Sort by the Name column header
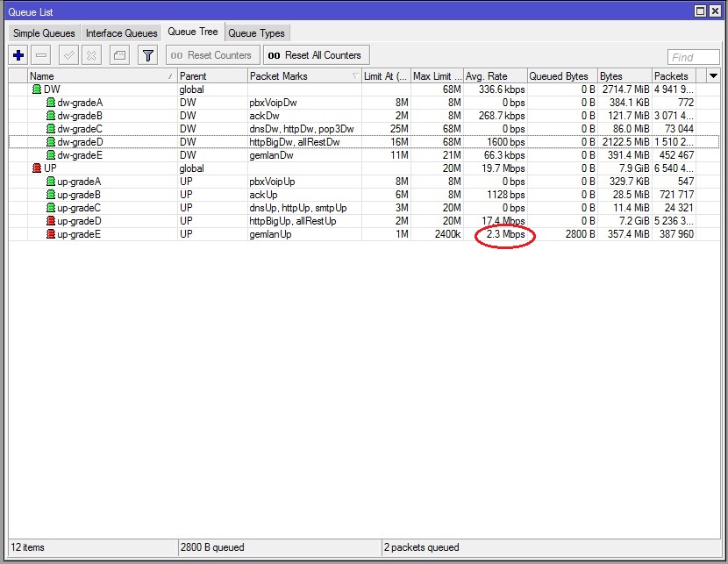Screen dimensions: 728x564 102,75
